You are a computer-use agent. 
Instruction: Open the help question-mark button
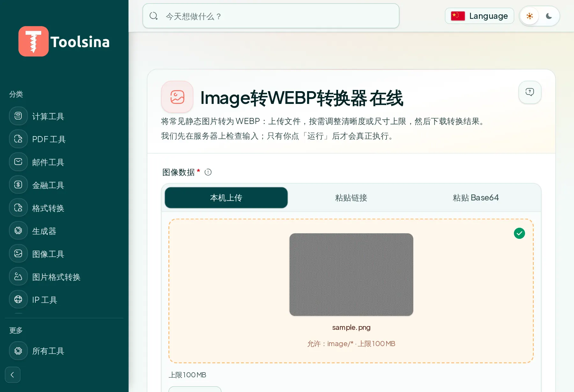pos(530,92)
